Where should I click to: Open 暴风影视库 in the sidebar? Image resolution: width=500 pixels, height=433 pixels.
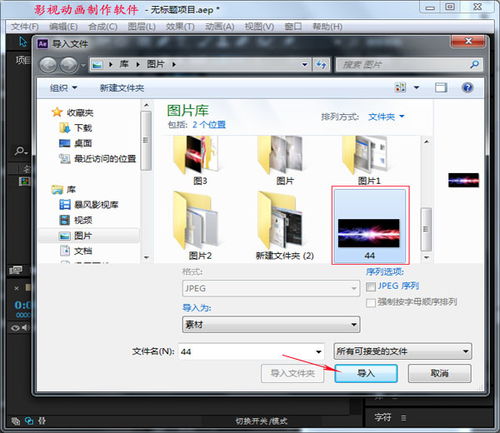89,204
